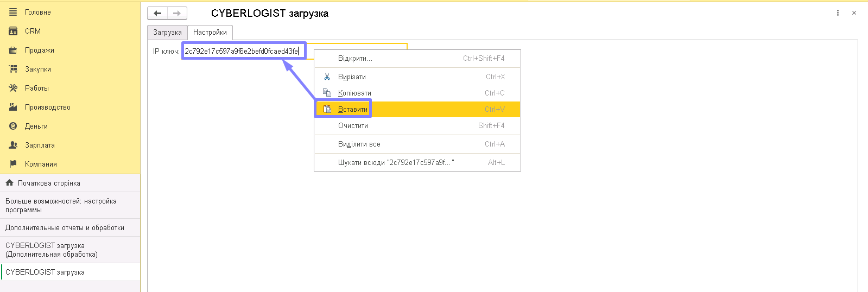Click the Alt+L shortcut text
The image size is (868, 292).
pyautogui.click(x=496, y=162)
